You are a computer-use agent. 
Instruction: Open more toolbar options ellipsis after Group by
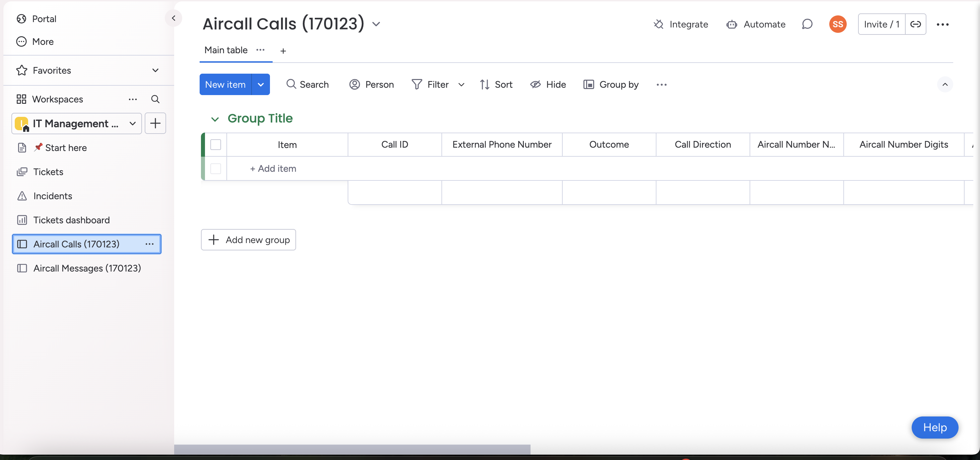[x=661, y=84]
